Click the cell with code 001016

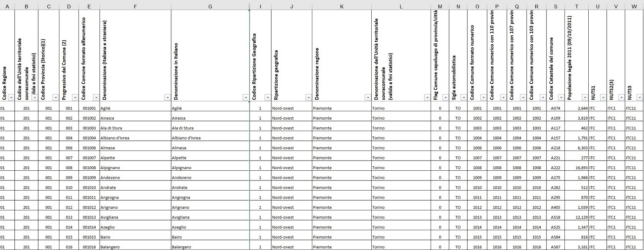click(89, 247)
